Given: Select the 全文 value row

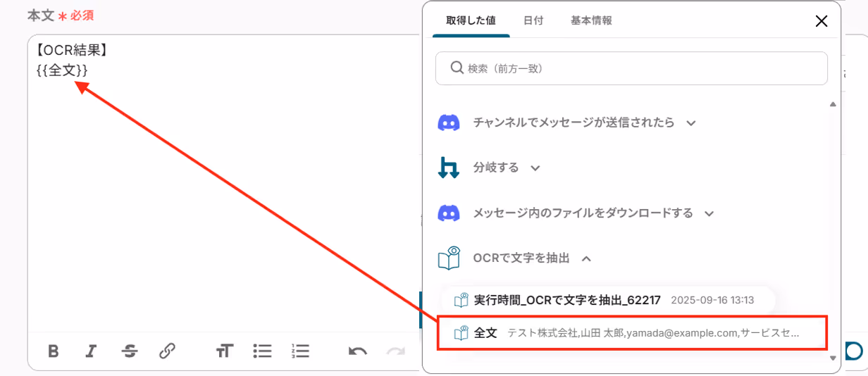Looking at the screenshot, I should 632,333.
